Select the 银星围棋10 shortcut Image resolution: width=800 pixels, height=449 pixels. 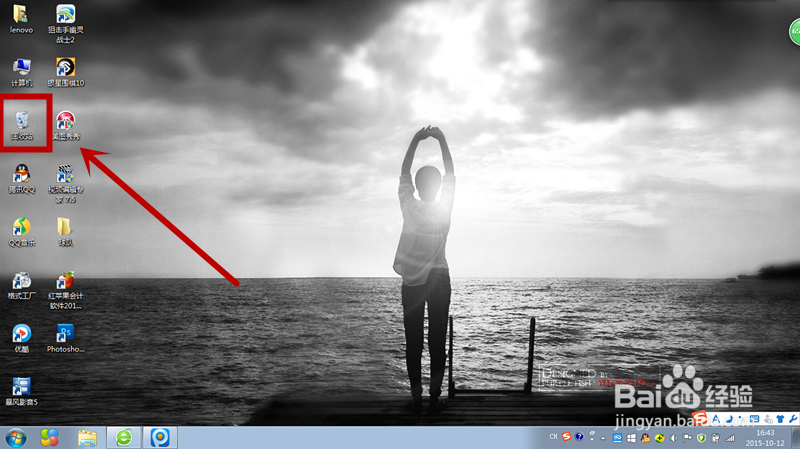pyautogui.click(x=65, y=72)
